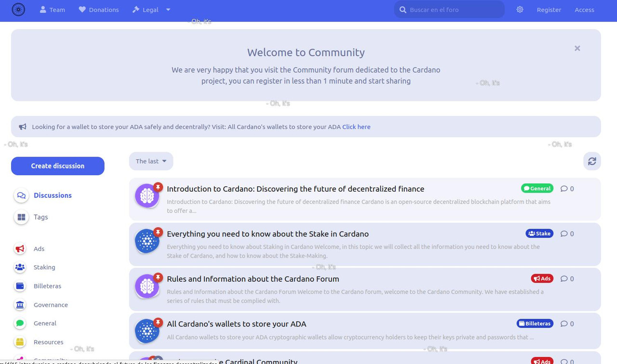Click the Resources yellow box icon
617x364 pixels.
20,342
